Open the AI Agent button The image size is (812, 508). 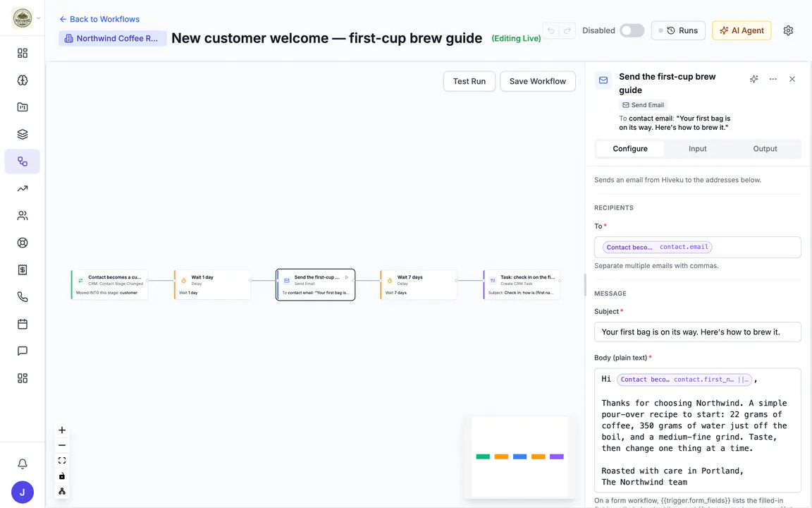point(742,30)
